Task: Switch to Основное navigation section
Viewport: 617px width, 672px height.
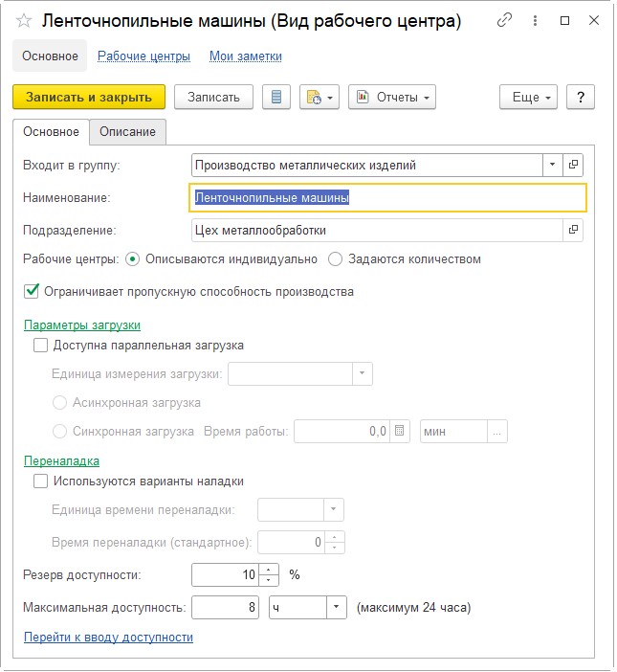Action: tap(50, 56)
